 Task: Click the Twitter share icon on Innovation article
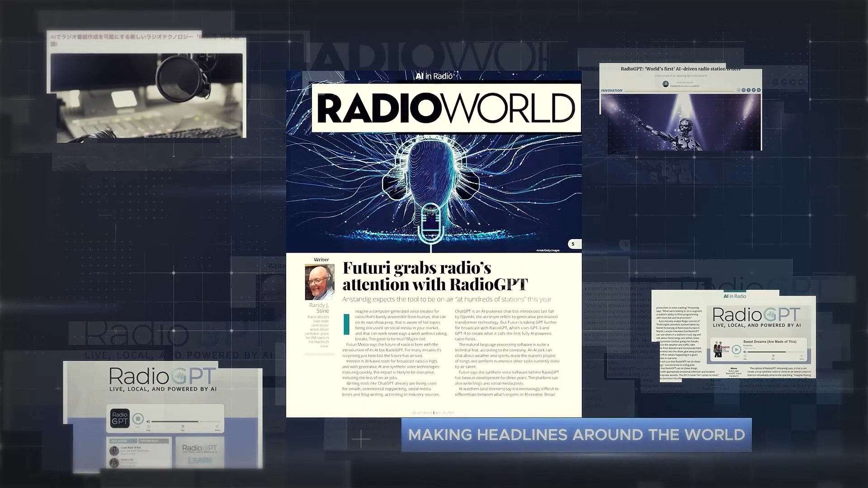coord(754,90)
